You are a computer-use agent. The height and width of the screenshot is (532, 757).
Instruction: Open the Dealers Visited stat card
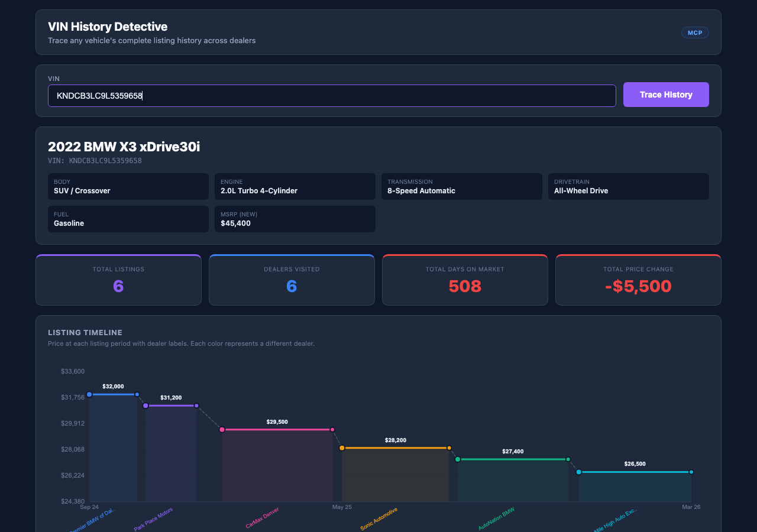[292, 280]
